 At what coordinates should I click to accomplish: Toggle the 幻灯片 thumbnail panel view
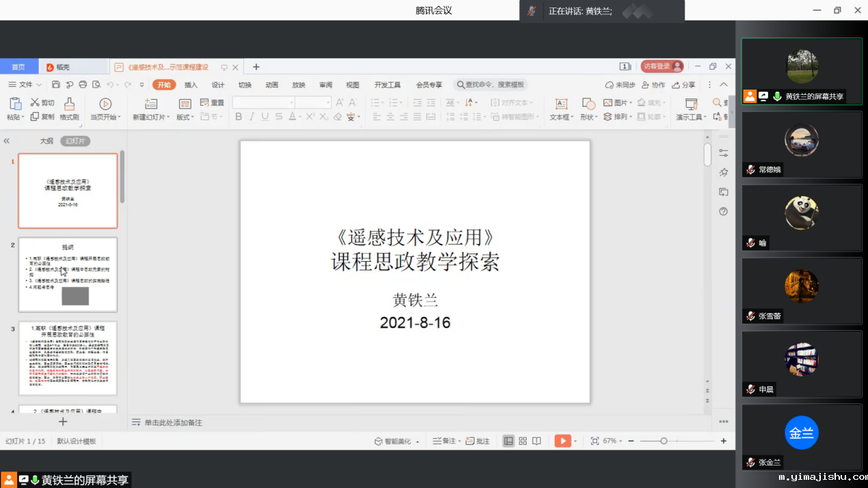[x=75, y=141]
